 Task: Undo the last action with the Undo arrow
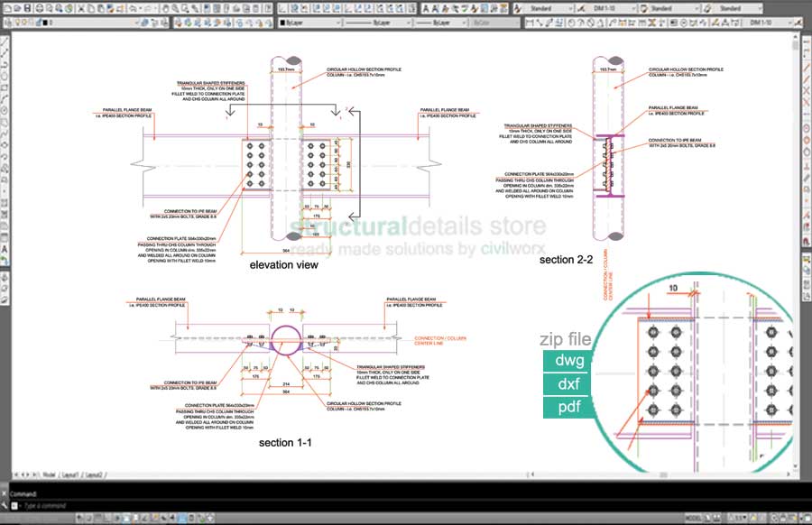click(x=132, y=8)
